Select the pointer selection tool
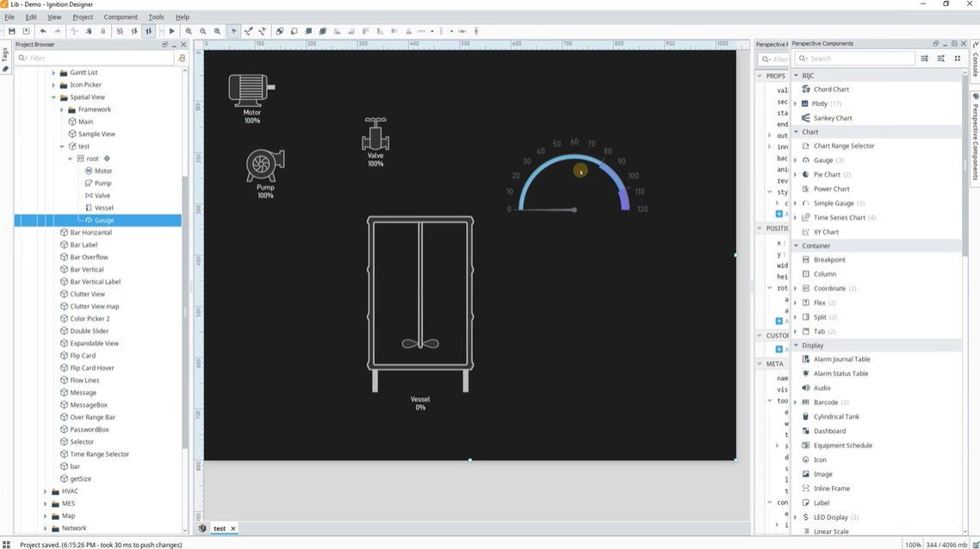 [x=233, y=31]
